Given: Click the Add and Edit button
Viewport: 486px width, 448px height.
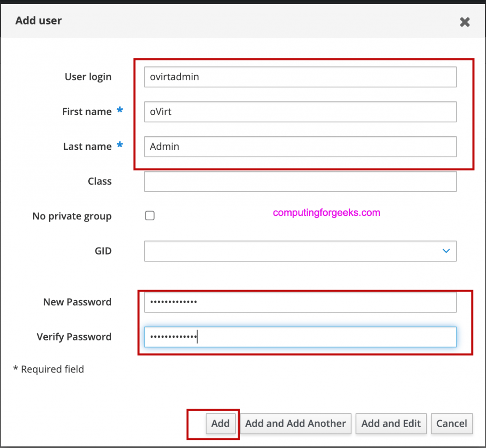Looking at the screenshot, I should 391,423.
